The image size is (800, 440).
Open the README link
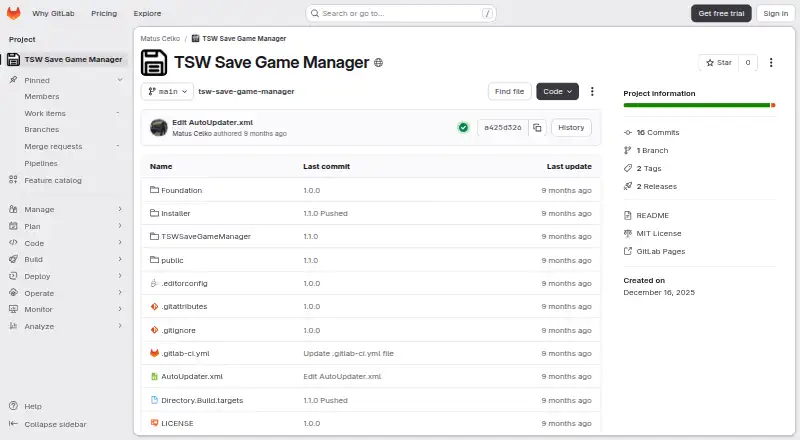[653, 215]
